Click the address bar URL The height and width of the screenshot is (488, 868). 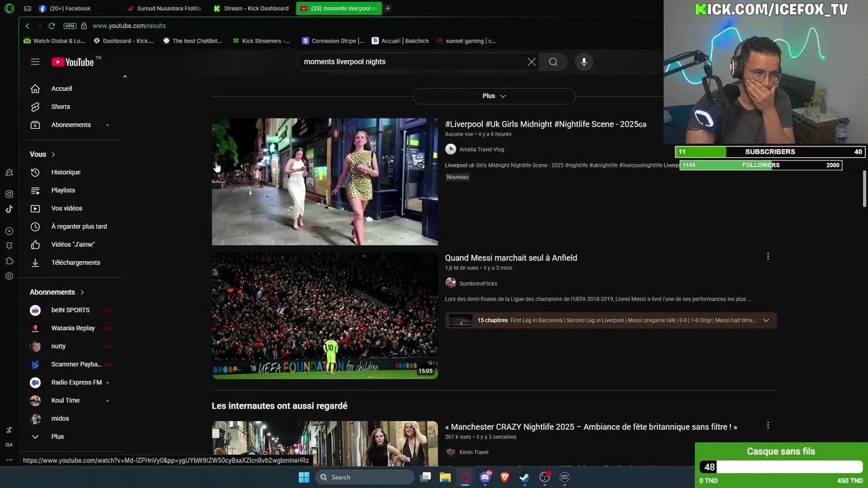(x=129, y=26)
